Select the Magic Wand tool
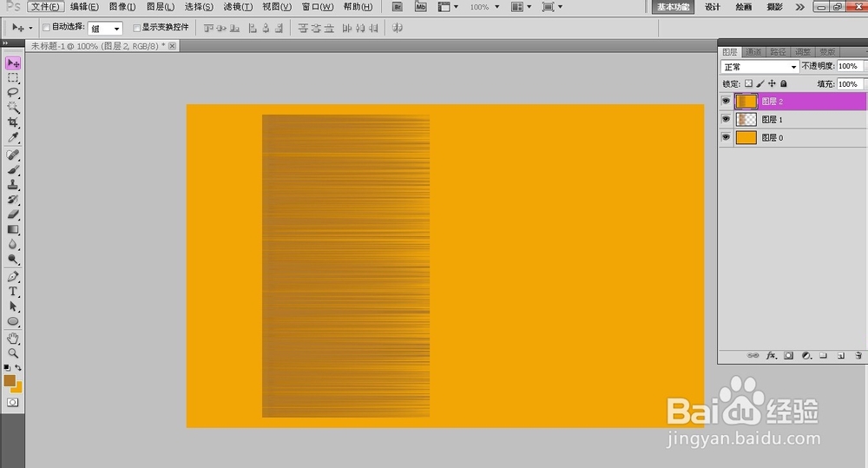868x468 pixels. 13,108
